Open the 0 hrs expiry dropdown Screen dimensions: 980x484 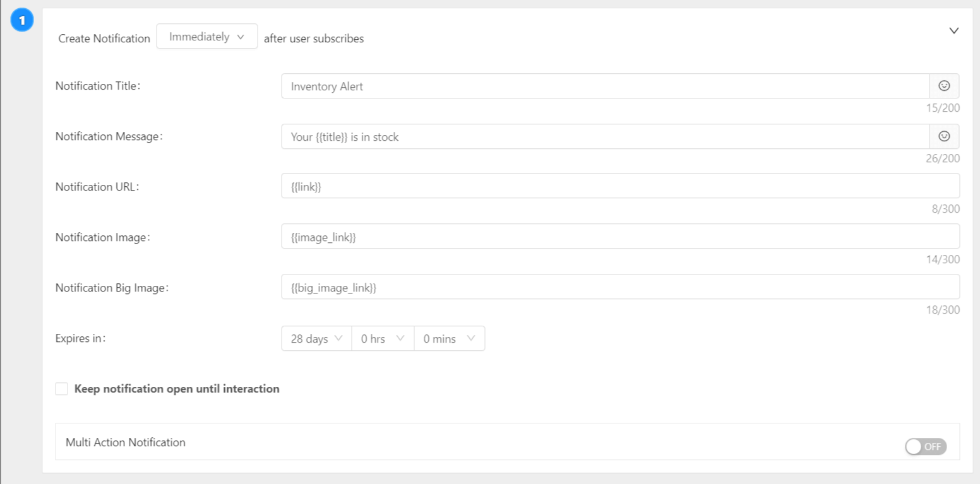pyautogui.click(x=382, y=338)
